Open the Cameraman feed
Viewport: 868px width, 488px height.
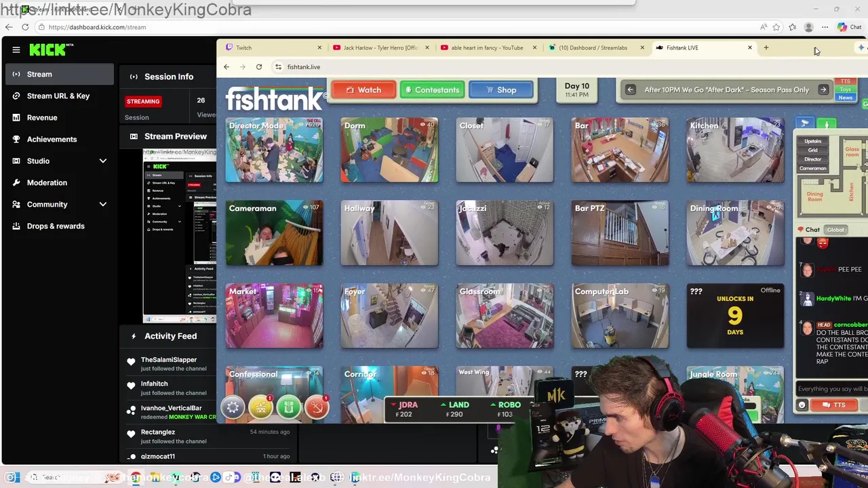[x=274, y=233]
